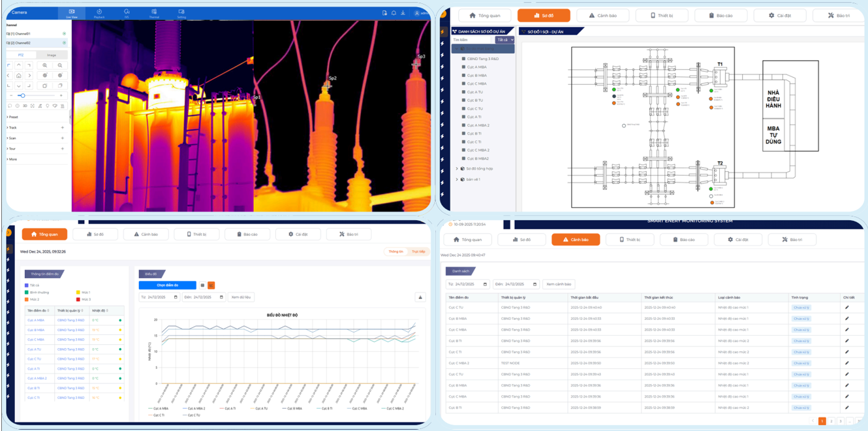868x431 pixels.
Task: Toggle the 'Trực tiếp' live mode switch
Action: 418,251
